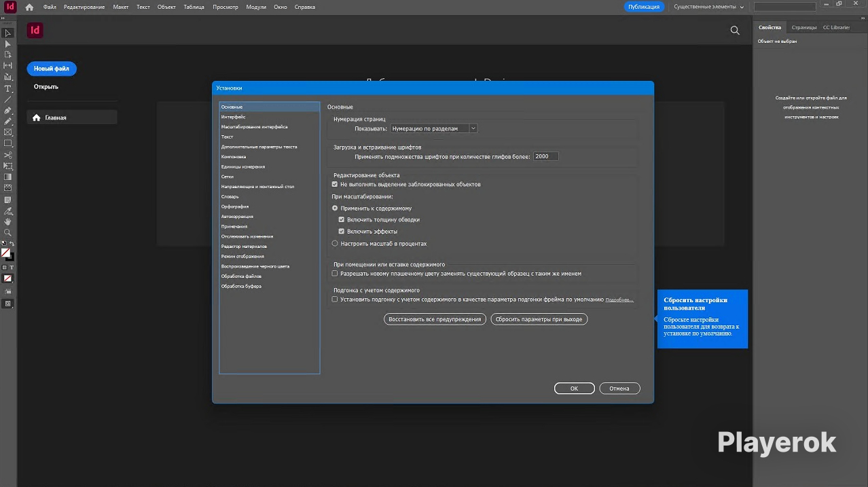Viewport: 868px width, 487px height.
Task: Click the search magnifier icon on Home screen
Action: 735,31
